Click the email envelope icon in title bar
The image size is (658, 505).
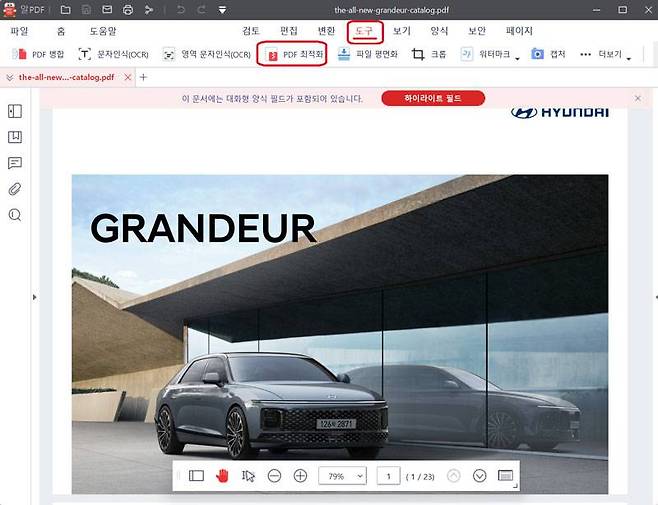coord(107,9)
